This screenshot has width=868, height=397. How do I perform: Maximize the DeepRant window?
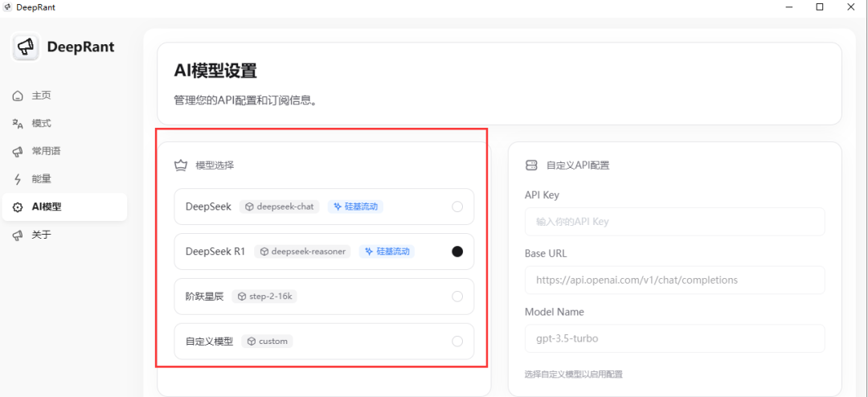pyautogui.click(x=820, y=7)
